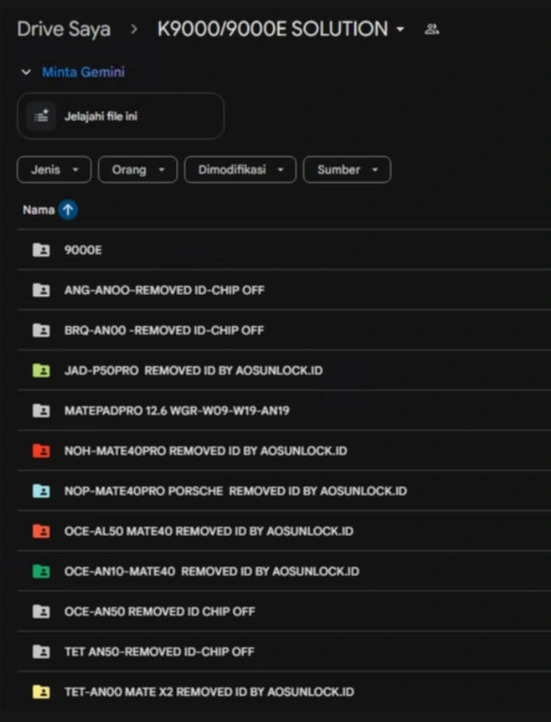The width and height of the screenshot is (551, 722).
Task: Click folder icon of TET AN50-REMOVED ID-CHIP OFF
Action: [41, 652]
